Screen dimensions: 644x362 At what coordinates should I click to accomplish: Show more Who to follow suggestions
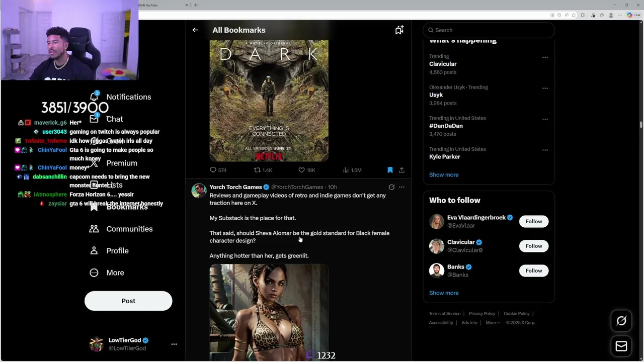point(444,293)
